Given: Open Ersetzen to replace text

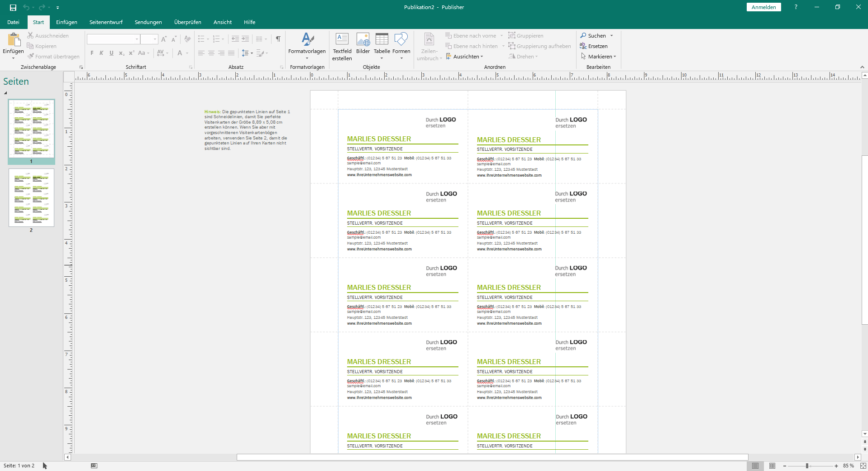Looking at the screenshot, I should coord(596,46).
